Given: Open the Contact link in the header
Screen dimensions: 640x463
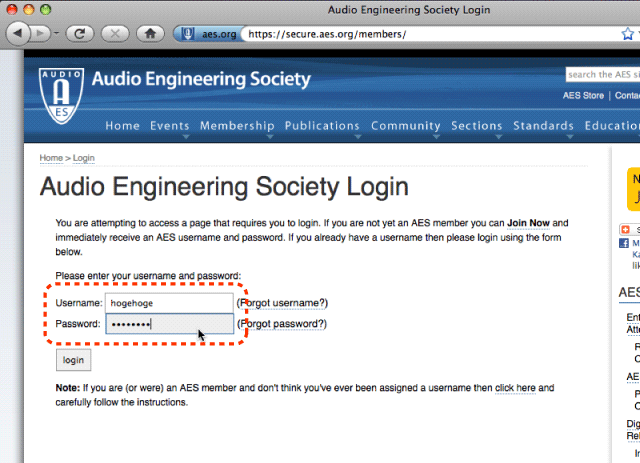Looking at the screenshot, I should [x=627, y=96].
